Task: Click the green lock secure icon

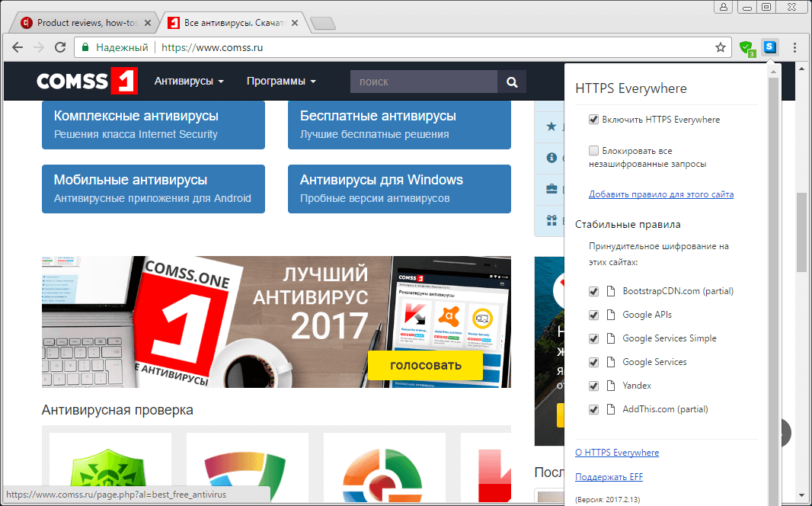Action: coord(85,48)
